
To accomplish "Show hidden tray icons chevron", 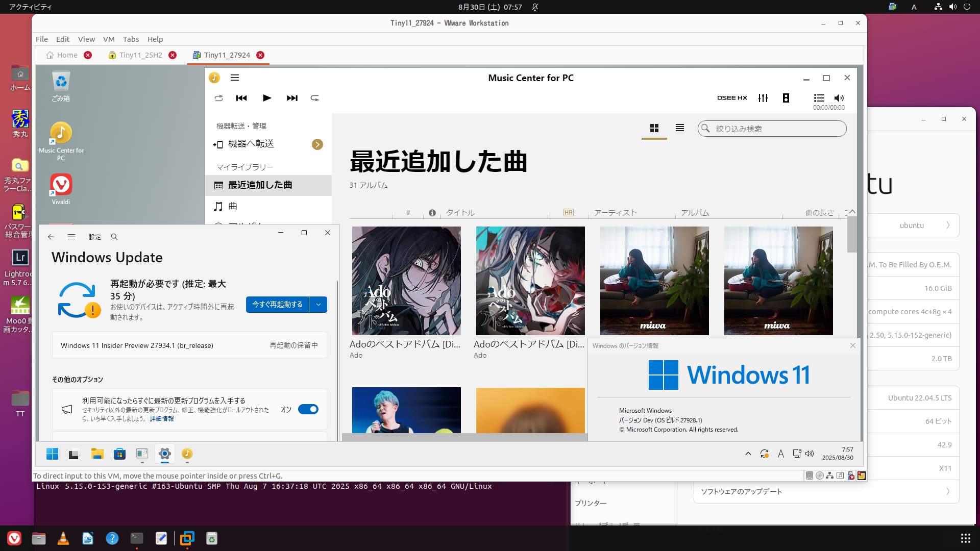I will click(748, 454).
